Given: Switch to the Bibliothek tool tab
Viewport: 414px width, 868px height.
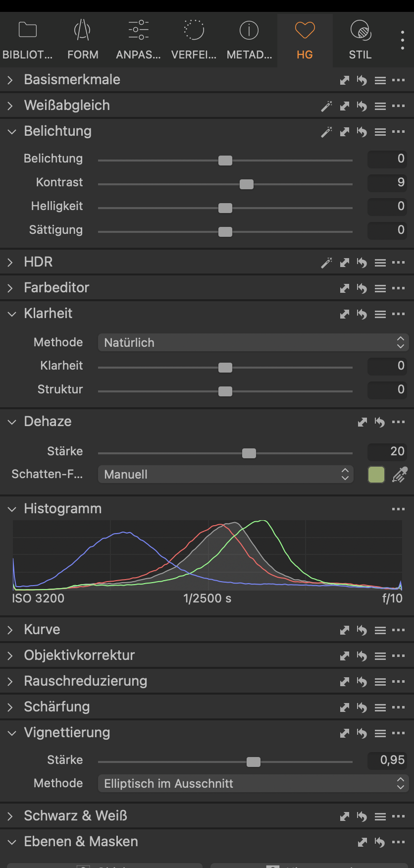Looking at the screenshot, I should [28, 40].
